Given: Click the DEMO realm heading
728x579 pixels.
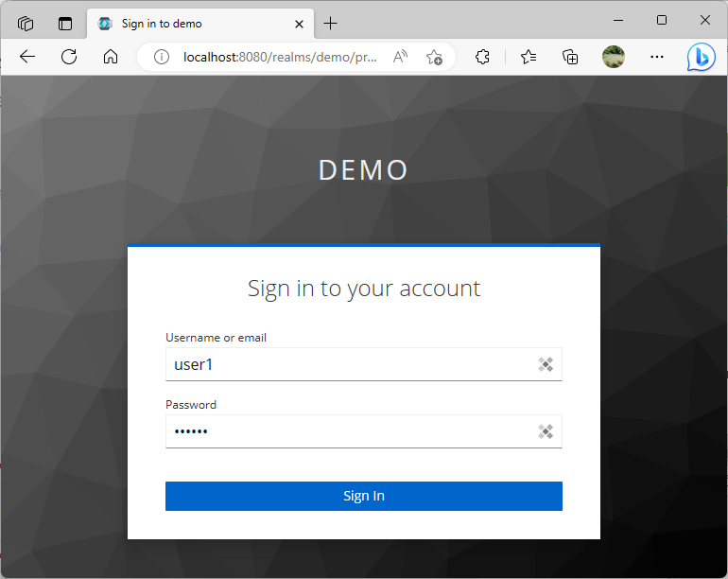Looking at the screenshot, I should (x=363, y=169).
